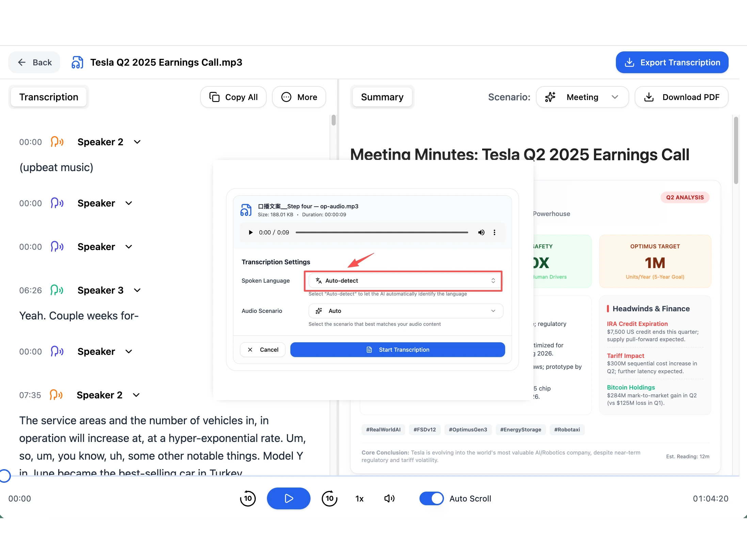The width and height of the screenshot is (747, 560).
Task: Rewind playback by 10 seconds
Action: pyautogui.click(x=248, y=498)
